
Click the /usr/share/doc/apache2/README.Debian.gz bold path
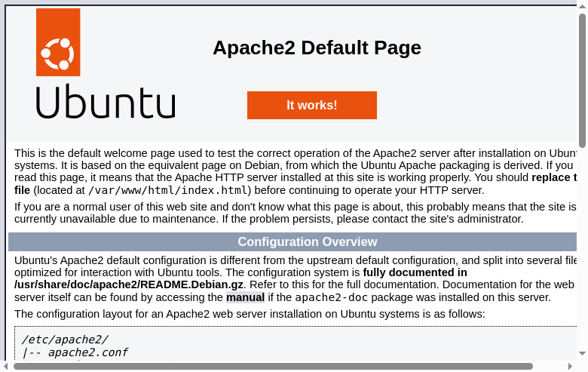click(129, 284)
